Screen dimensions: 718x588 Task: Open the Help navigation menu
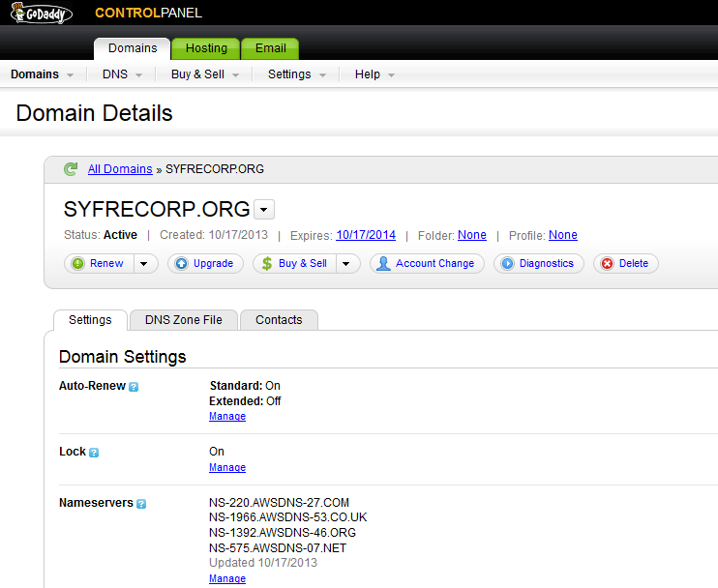point(374,74)
